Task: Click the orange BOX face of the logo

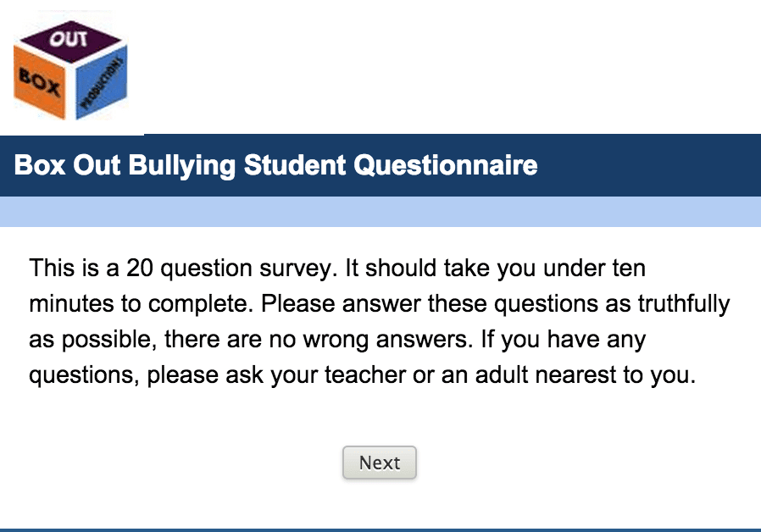Action: pyautogui.click(x=41, y=82)
